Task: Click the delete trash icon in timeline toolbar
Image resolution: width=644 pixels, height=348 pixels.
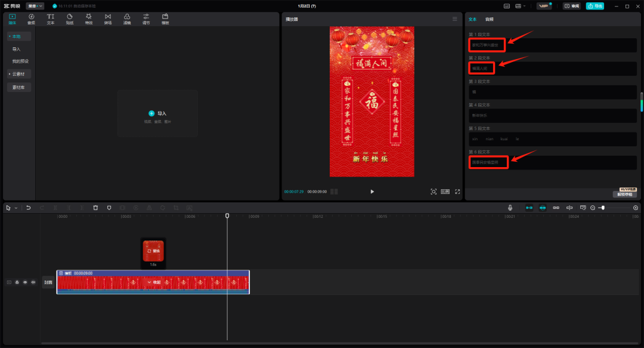Action: click(95, 208)
